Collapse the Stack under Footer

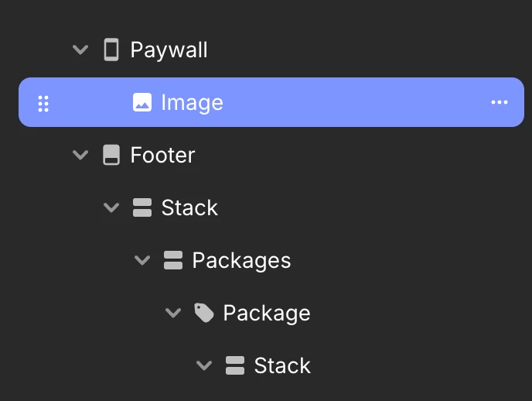(111, 207)
